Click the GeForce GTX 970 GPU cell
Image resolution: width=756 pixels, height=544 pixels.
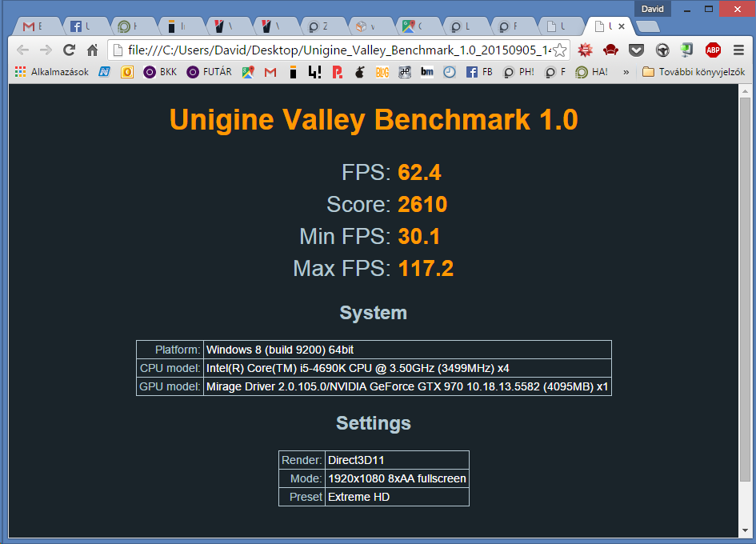point(407,386)
